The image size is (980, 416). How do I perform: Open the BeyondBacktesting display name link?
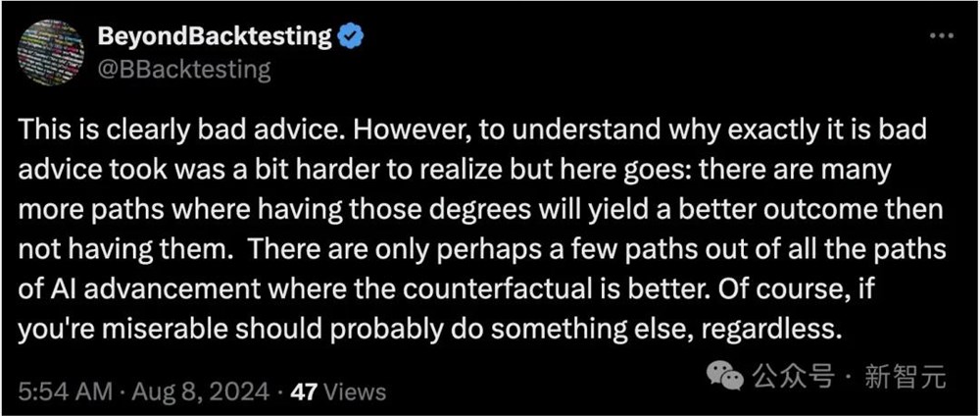coord(216,37)
